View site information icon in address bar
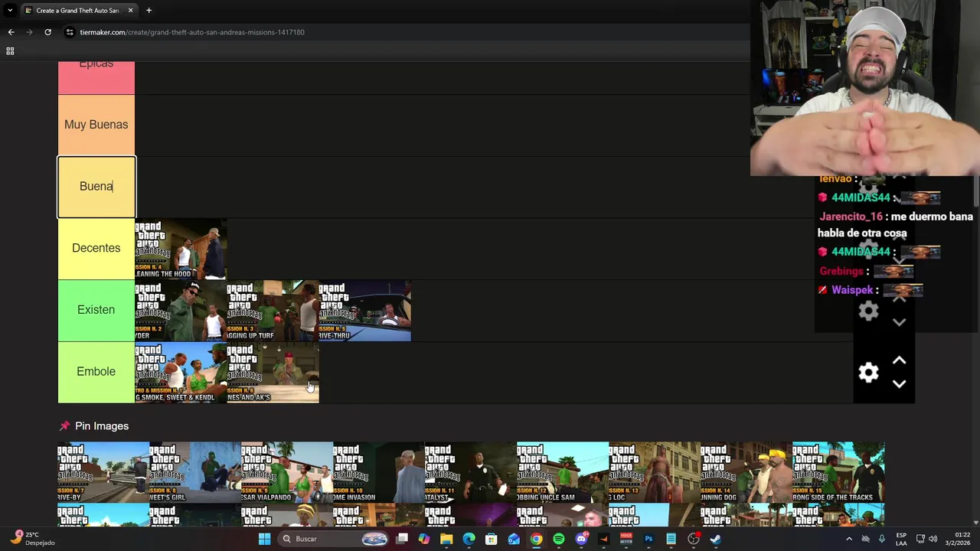The image size is (980, 551). point(70,32)
